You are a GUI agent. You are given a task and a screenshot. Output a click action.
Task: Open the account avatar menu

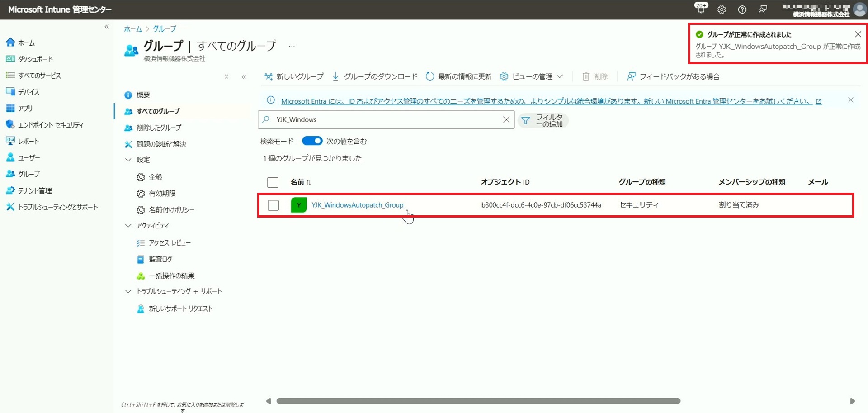pyautogui.click(x=859, y=9)
